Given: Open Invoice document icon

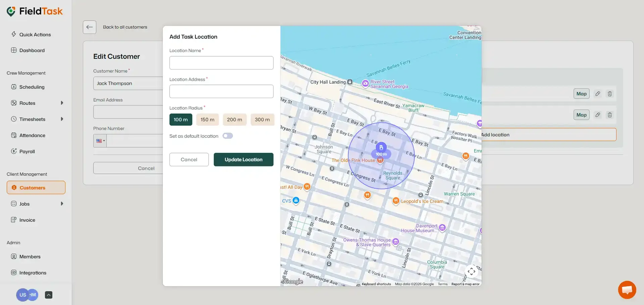Looking at the screenshot, I should (x=14, y=220).
